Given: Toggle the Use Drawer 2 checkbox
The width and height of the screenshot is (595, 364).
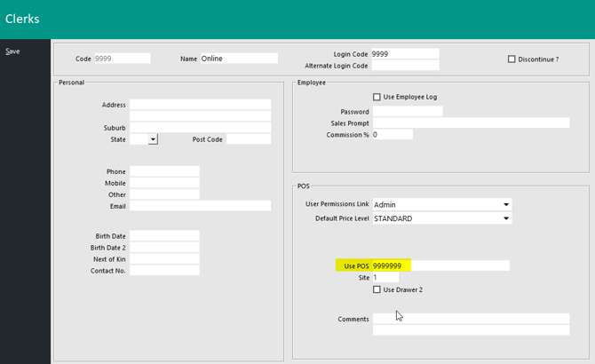Looking at the screenshot, I should pyautogui.click(x=377, y=289).
